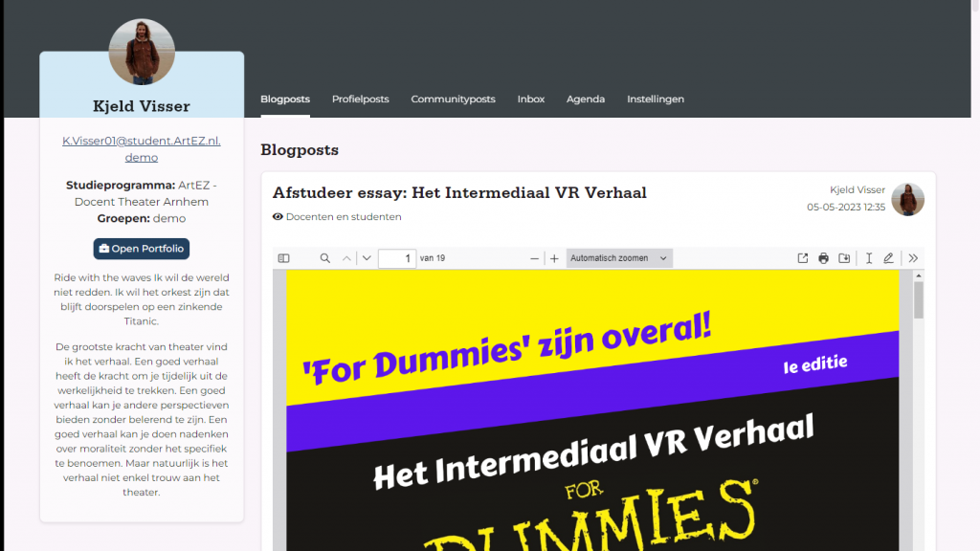Expand more PDF tools chevrons
The height and width of the screenshot is (551, 980).
(913, 258)
